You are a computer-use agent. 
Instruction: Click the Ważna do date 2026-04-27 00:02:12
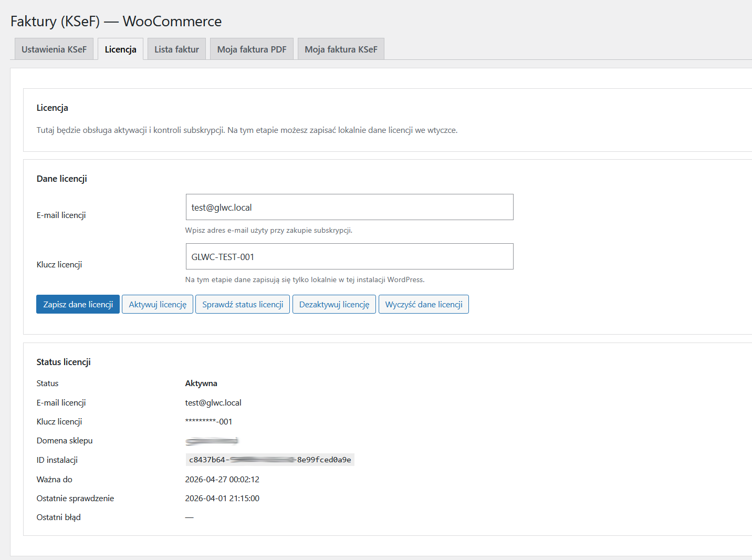222,480
